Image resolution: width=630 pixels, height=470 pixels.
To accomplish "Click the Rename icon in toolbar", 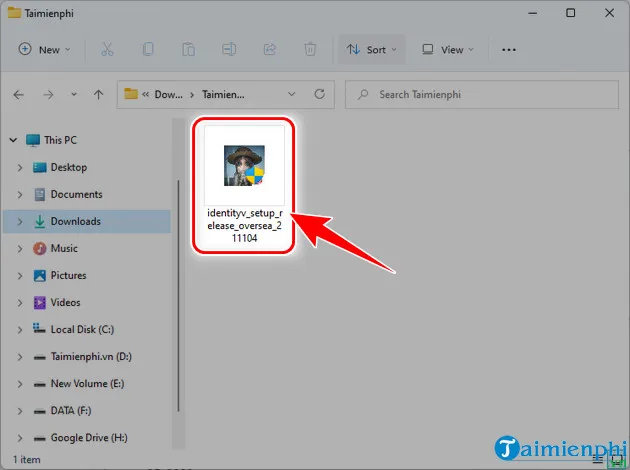I will coord(227,49).
